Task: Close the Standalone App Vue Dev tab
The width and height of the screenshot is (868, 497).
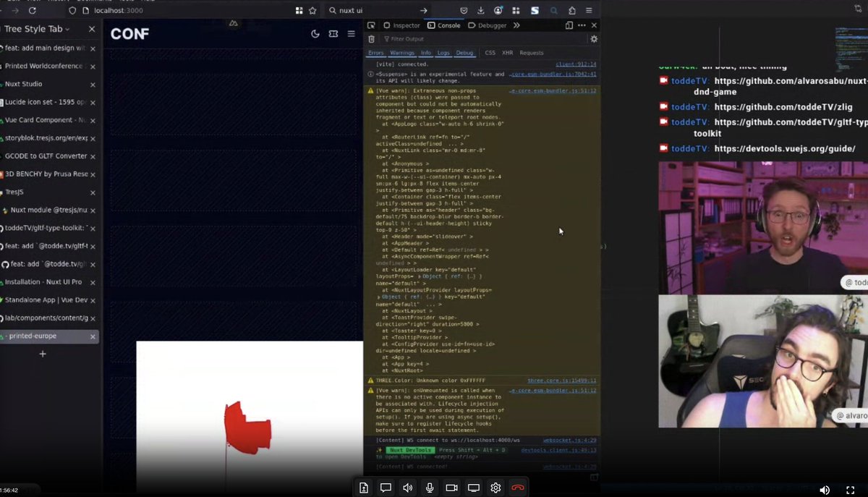Action: pyautogui.click(x=93, y=300)
